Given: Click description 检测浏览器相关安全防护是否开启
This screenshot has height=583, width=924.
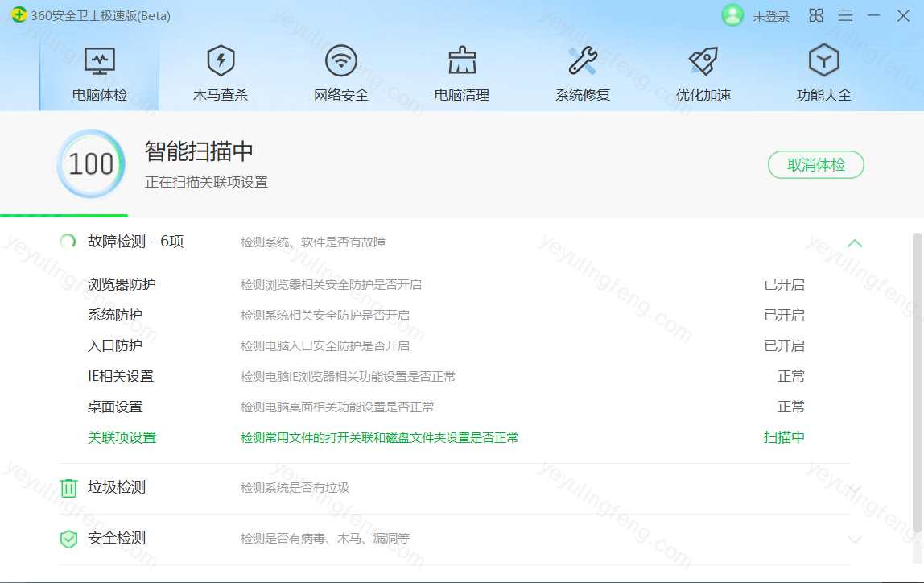Looking at the screenshot, I should [331, 285].
